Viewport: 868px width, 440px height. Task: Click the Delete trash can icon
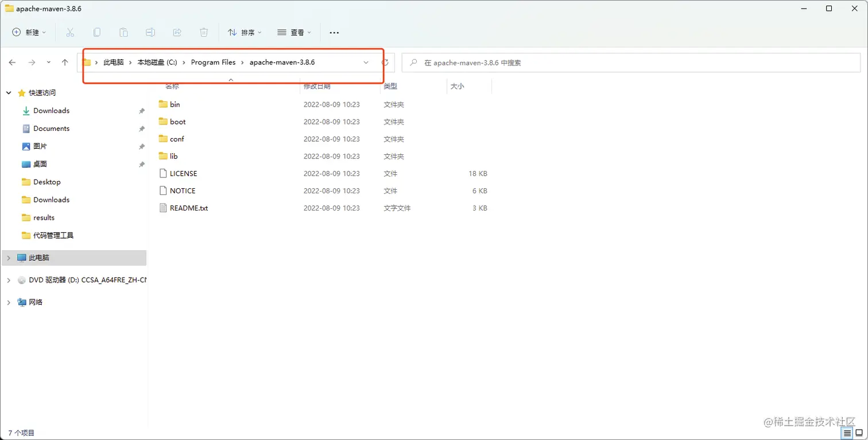204,33
